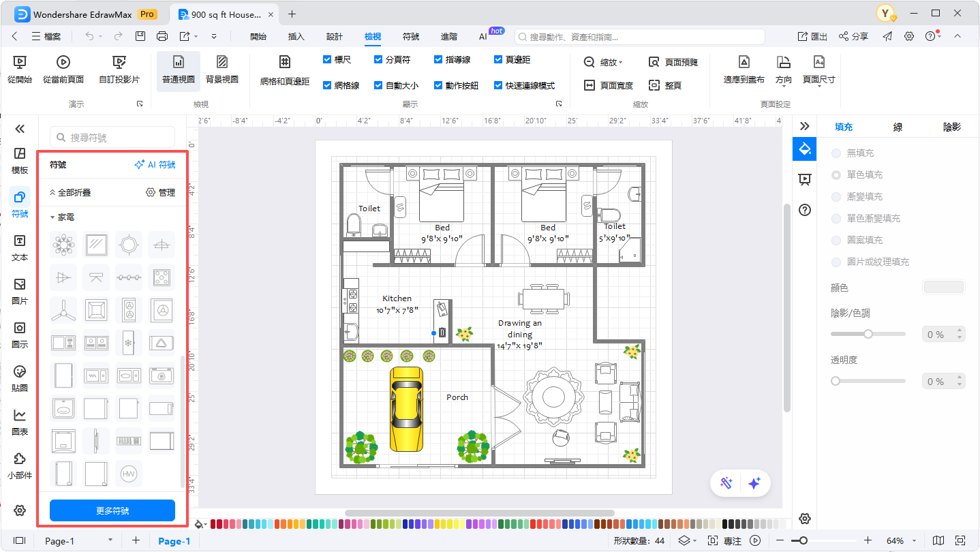980x552 pixels.
Task: Select the 背景視圖 background view icon
Action: pyautogui.click(x=222, y=63)
